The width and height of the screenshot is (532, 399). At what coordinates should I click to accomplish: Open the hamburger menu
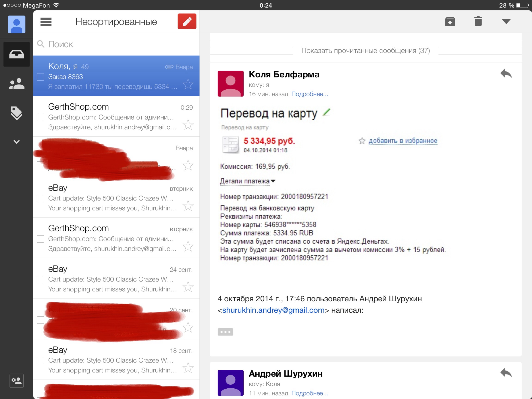pos(46,22)
